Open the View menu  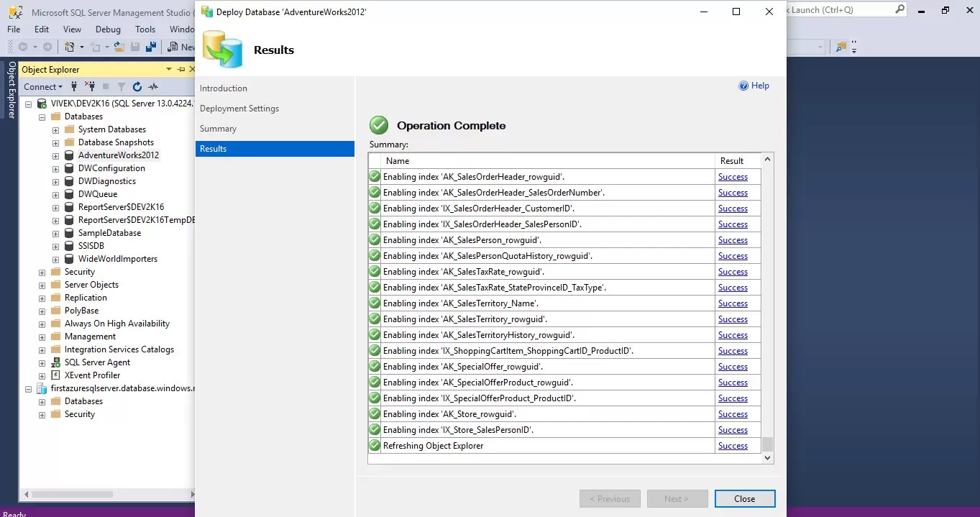[x=72, y=29]
